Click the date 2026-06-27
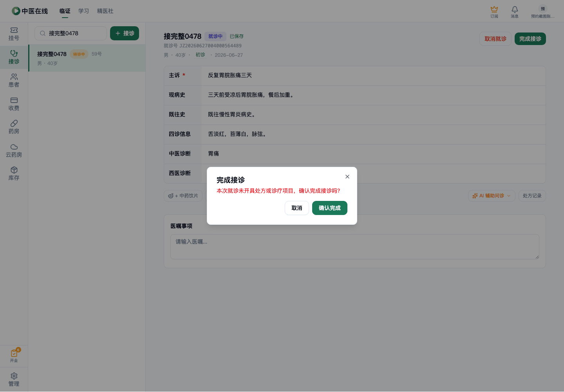The image size is (564, 392). coord(229,55)
